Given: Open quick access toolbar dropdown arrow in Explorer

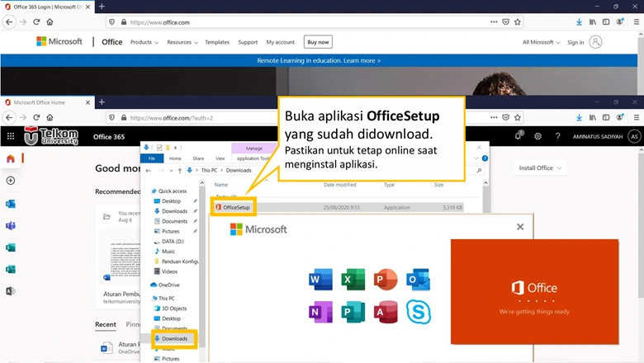Looking at the screenshot, I should pyautogui.click(x=175, y=148).
